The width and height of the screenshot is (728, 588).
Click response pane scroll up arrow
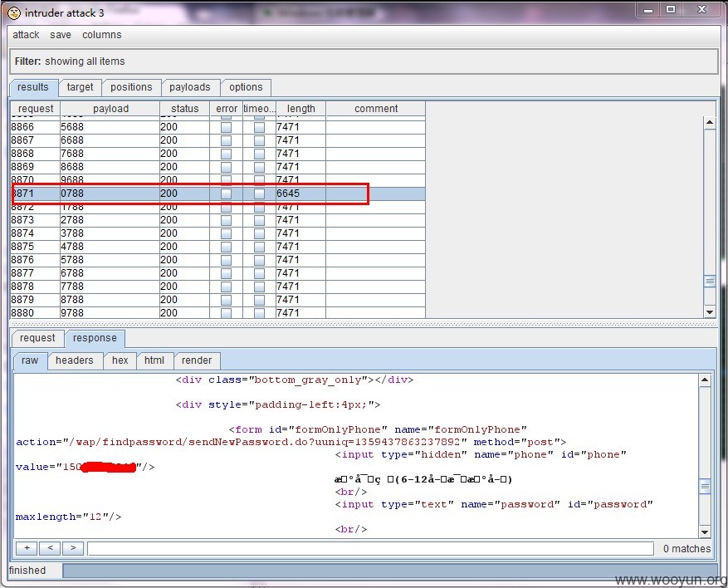pyautogui.click(x=705, y=380)
